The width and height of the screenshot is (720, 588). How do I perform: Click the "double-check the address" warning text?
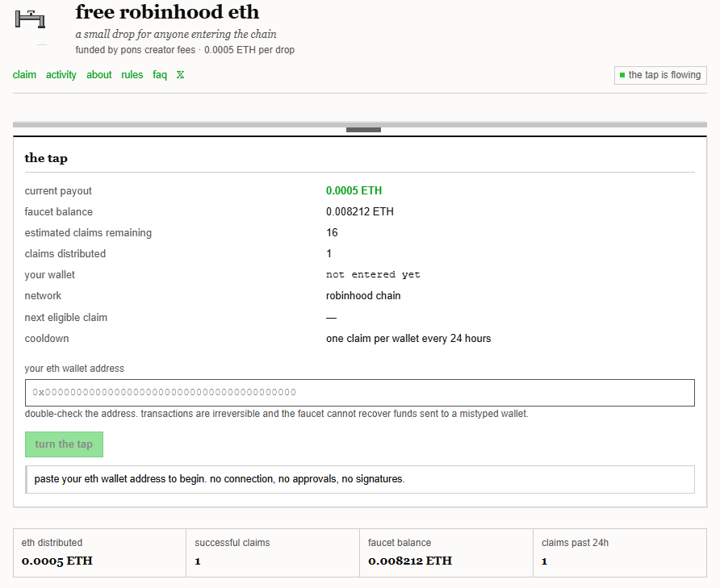(276, 414)
